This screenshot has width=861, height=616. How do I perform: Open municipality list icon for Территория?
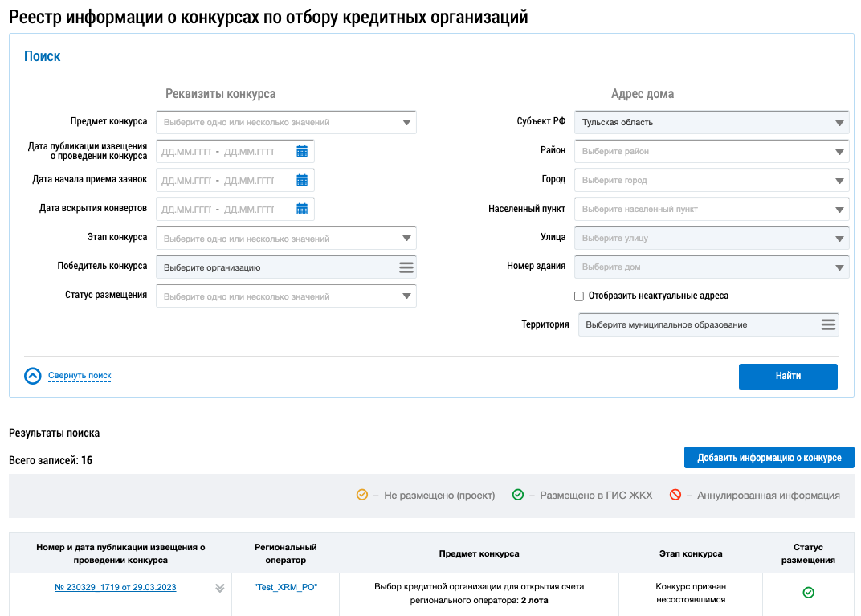pos(828,324)
